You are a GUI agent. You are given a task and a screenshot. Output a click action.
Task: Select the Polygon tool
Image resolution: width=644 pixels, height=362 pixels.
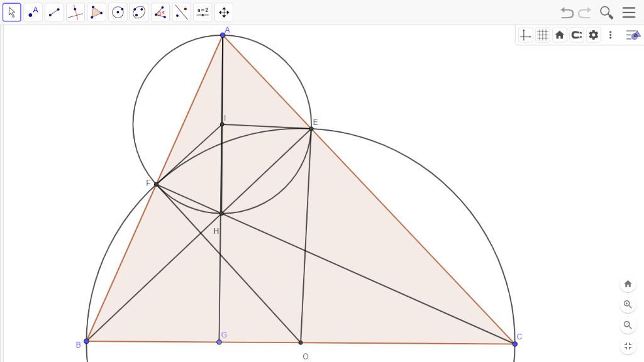[96, 13]
